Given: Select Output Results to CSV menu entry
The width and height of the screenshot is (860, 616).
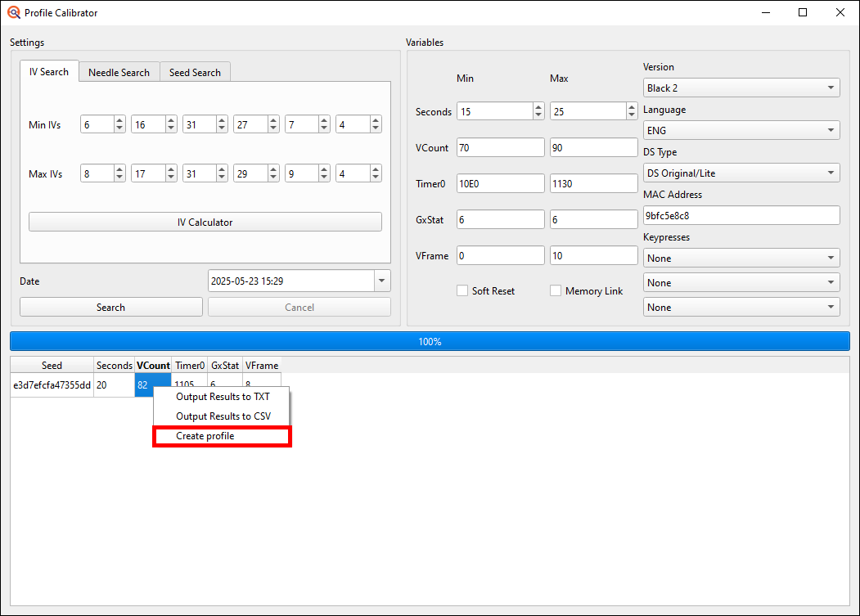Looking at the screenshot, I should pos(222,416).
